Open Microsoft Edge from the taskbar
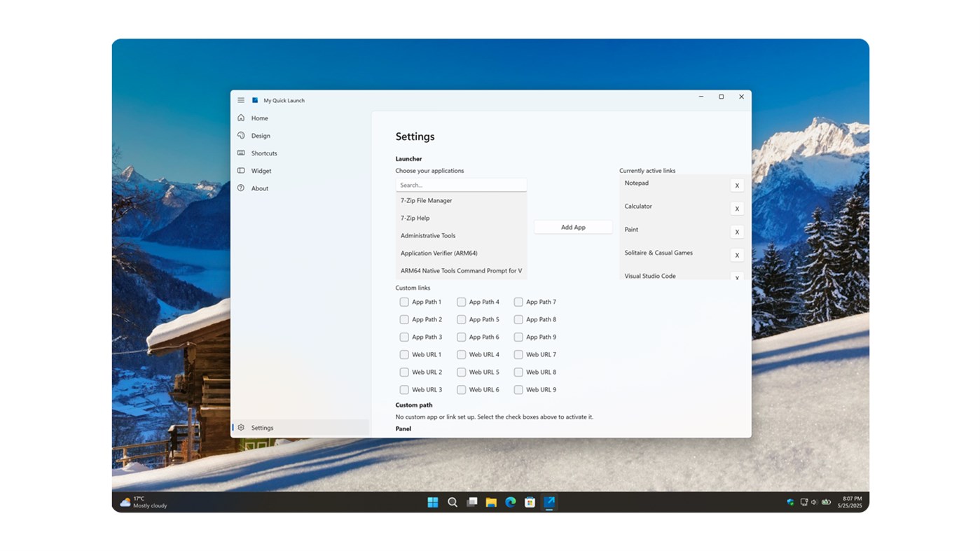980x551 pixels. coord(510,502)
